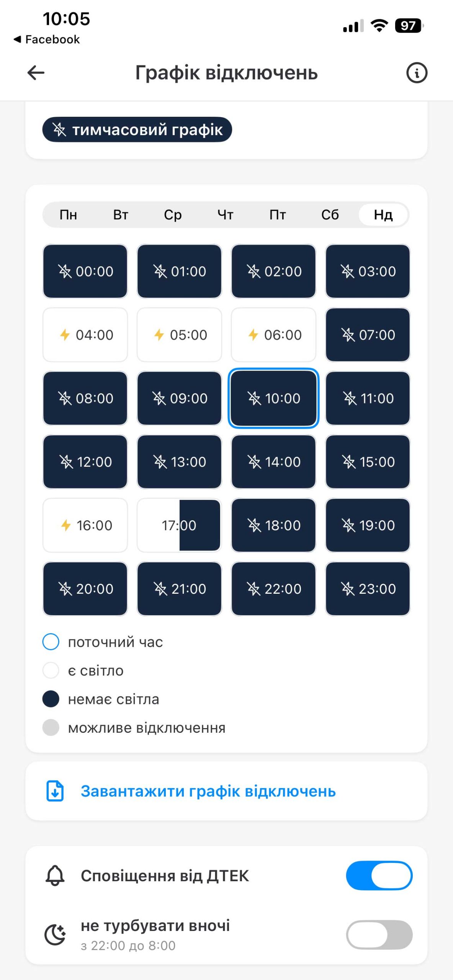Select the Ср day tab

pyautogui.click(x=173, y=215)
